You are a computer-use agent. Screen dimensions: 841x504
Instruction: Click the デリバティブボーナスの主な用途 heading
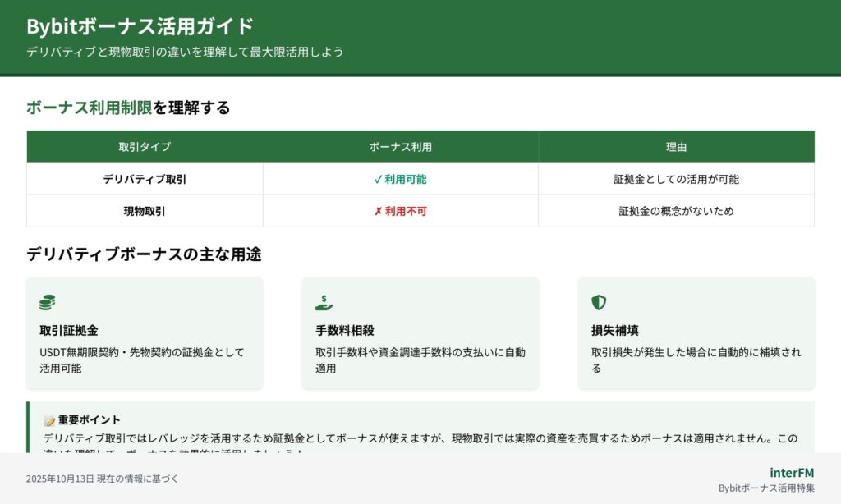[144, 254]
